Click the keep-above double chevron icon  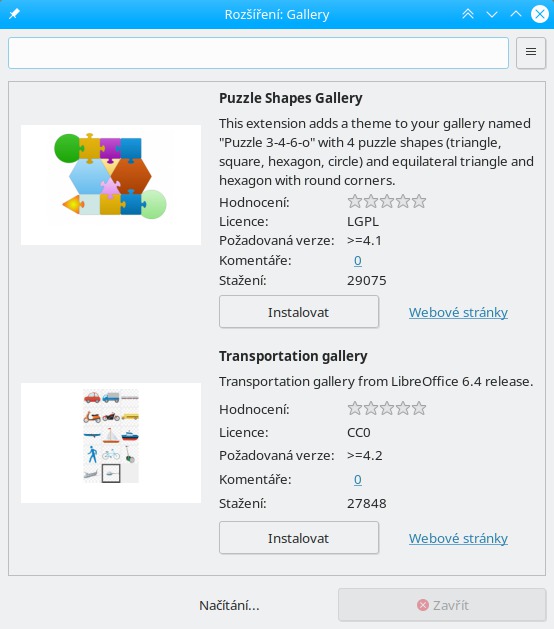[x=468, y=14]
